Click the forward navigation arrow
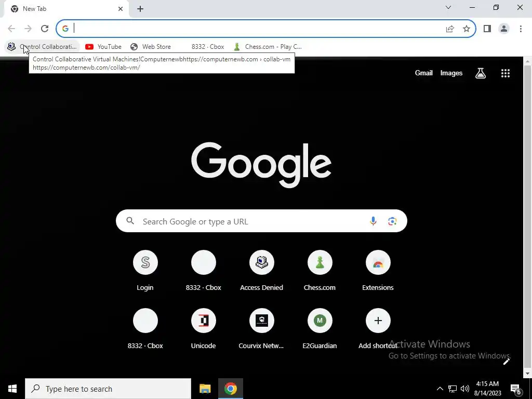The height and width of the screenshot is (399, 532). 28,29
